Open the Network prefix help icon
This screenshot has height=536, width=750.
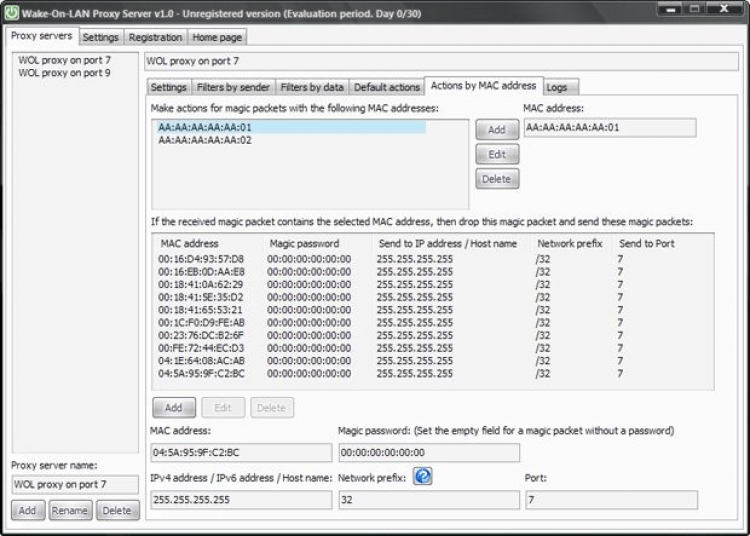point(423,476)
